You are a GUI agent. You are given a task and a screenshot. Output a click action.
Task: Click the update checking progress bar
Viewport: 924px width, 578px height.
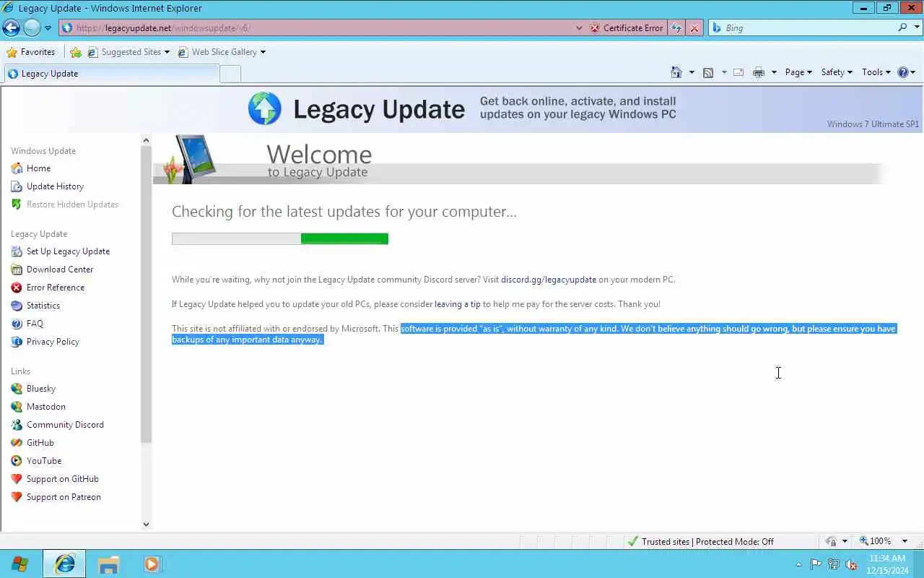280,239
